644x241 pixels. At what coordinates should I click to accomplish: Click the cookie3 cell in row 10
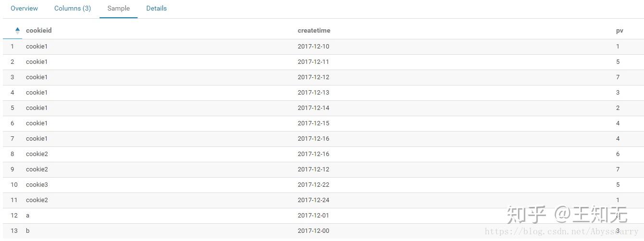[37, 185]
